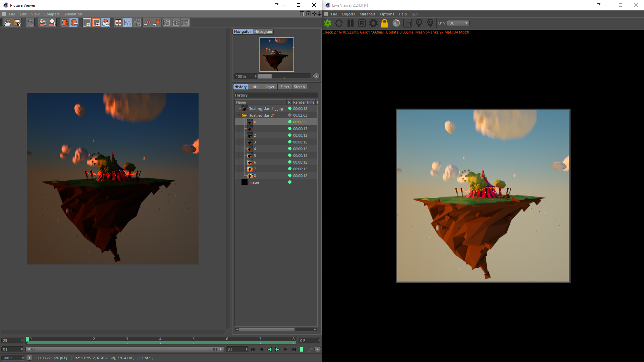The image size is (644, 362).
Task: Restart render with circular arrow icon
Action: (x=339, y=23)
